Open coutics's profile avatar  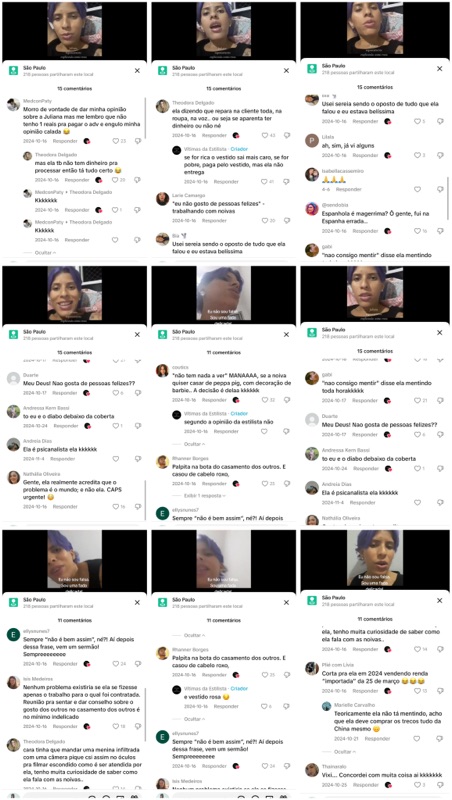click(x=162, y=370)
